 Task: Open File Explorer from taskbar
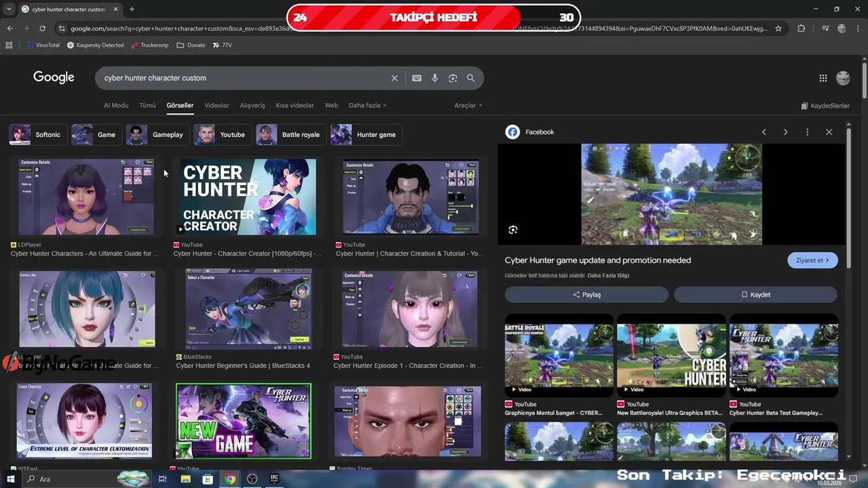click(185, 479)
